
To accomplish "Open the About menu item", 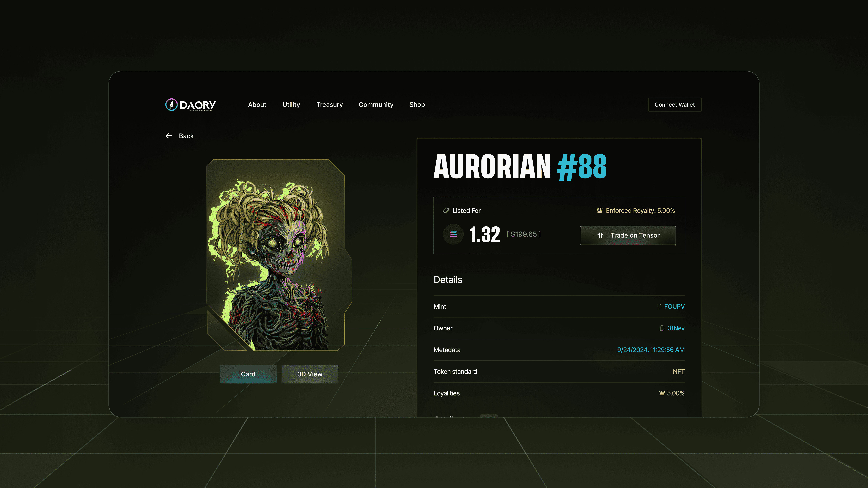I will tap(257, 105).
